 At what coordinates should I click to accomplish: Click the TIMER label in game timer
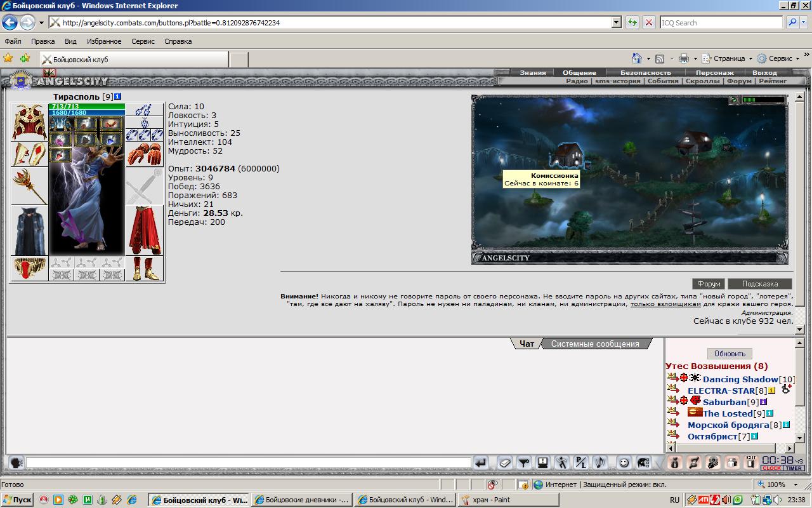pos(794,468)
